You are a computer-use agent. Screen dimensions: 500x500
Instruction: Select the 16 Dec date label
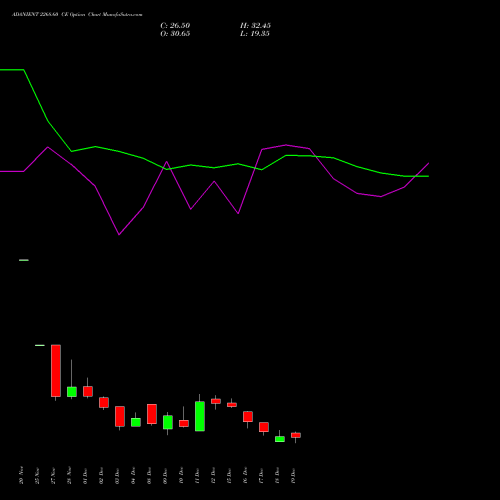(245, 475)
